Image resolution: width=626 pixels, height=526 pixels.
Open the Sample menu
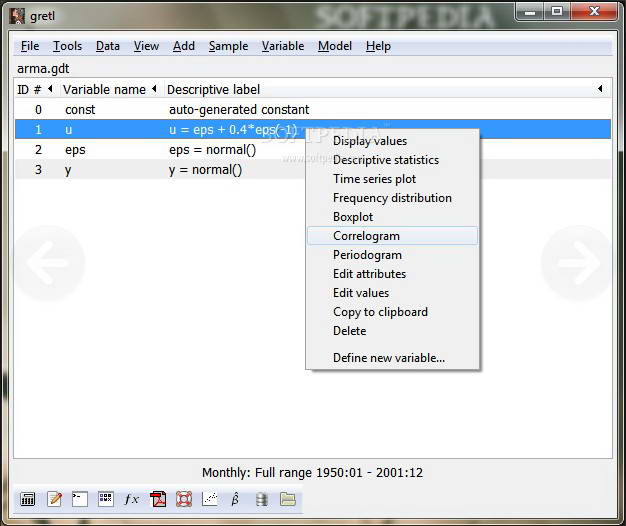(x=228, y=46)
